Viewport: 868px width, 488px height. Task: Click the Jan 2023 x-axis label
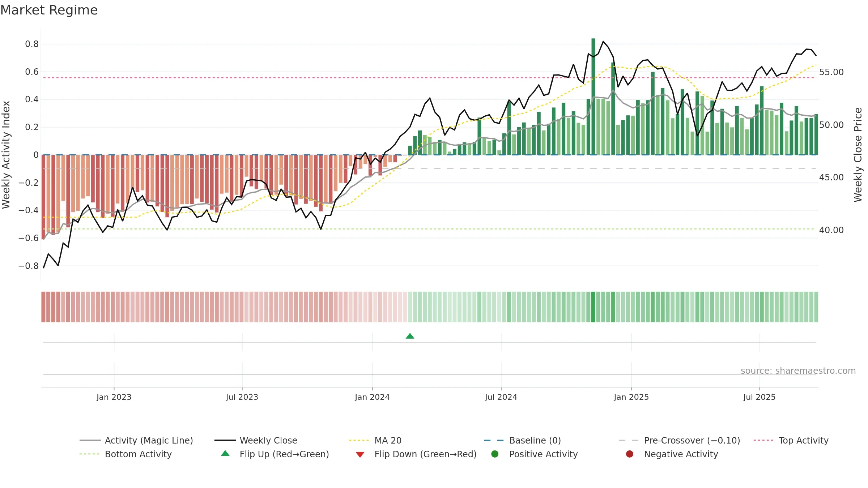coord(114,397)
